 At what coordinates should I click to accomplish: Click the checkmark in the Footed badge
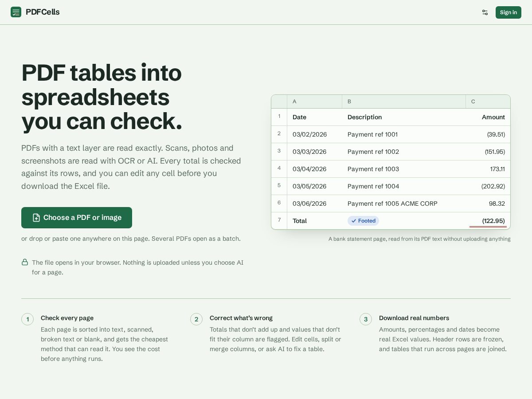(354, 221)
